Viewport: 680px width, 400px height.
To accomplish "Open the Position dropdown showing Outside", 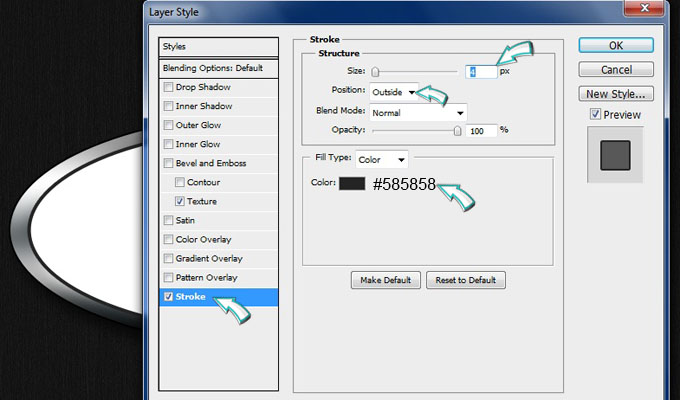I will pyautogui.click(x=394, y=92).
